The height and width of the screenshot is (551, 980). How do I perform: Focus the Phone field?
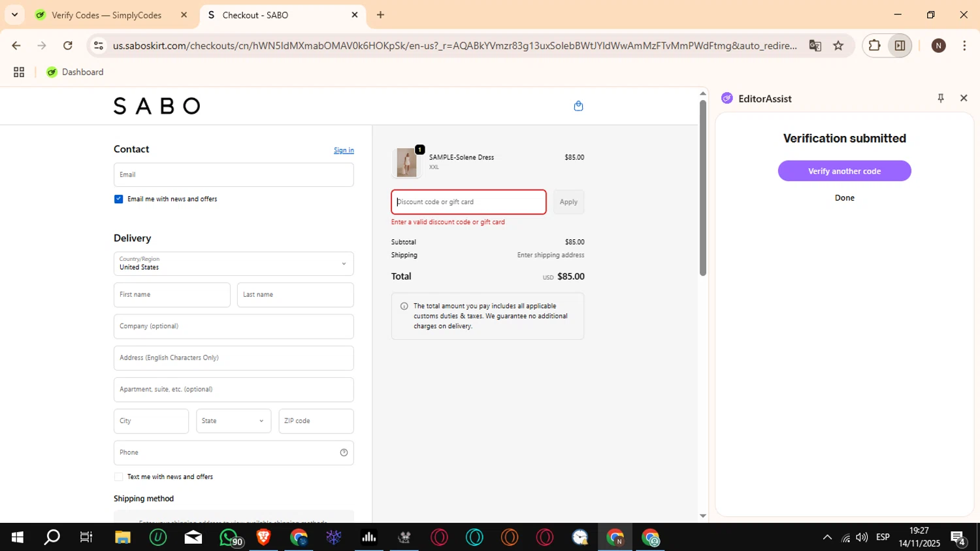coord(234,452)
